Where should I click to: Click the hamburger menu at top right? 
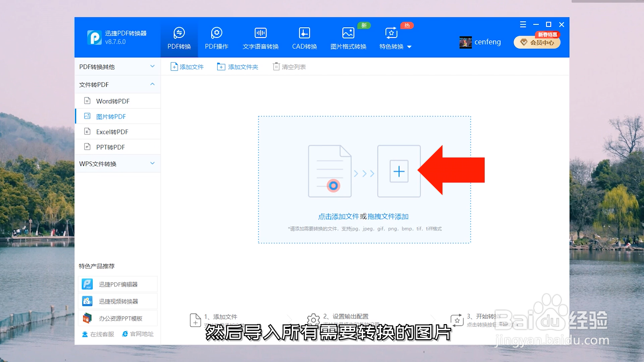click(x=523, y=24)
